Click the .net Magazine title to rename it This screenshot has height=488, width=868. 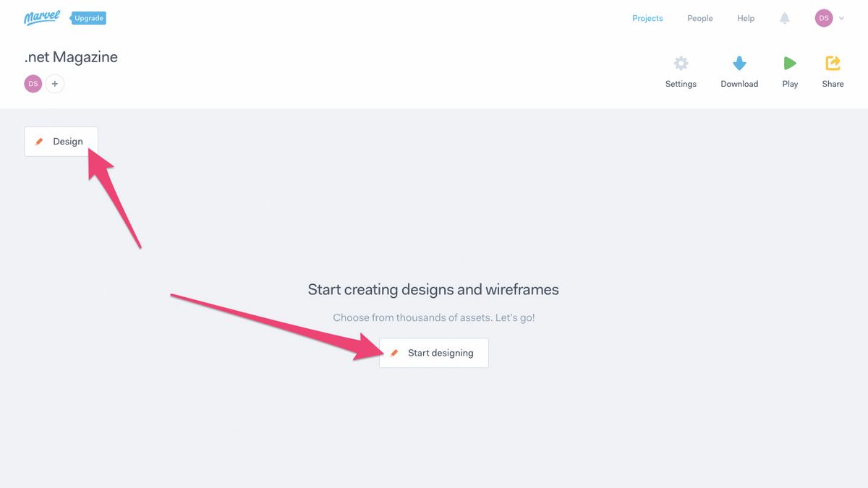click(70, 56)
